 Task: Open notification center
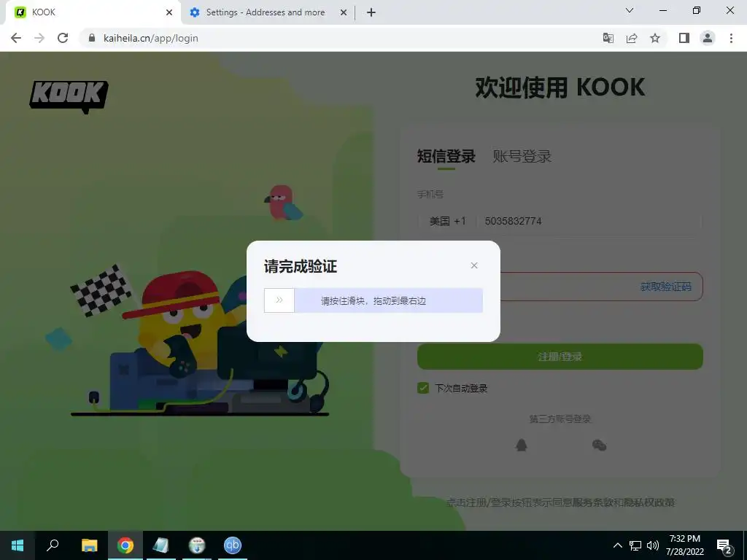click(x=724, y=545)
